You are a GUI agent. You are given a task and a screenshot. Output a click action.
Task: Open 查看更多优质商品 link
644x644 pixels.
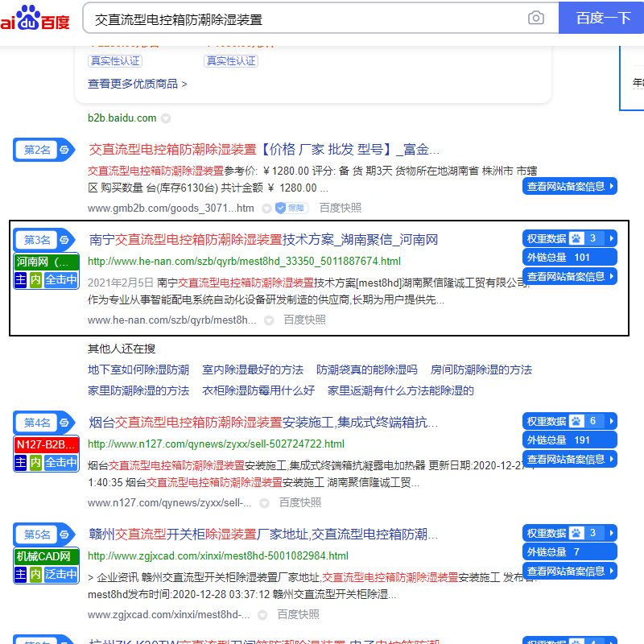pos(137,84)
